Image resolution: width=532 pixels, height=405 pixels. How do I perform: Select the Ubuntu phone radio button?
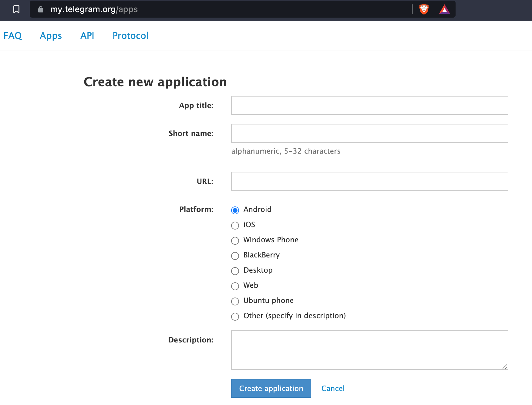(235, 301)
